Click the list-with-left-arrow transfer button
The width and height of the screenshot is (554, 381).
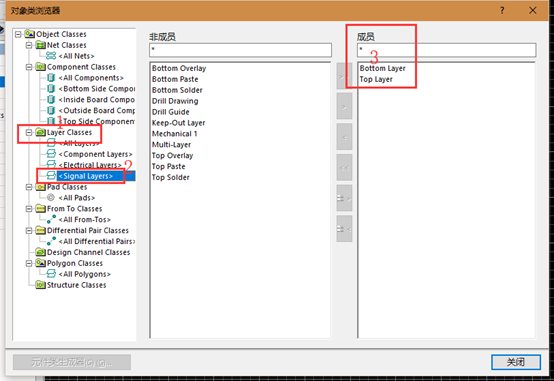click(x=344, y=229)
